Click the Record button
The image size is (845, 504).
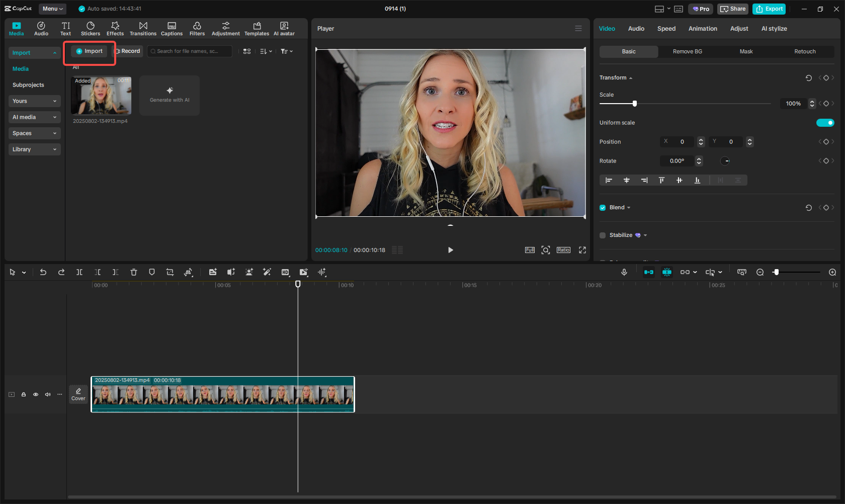point(128,51)
